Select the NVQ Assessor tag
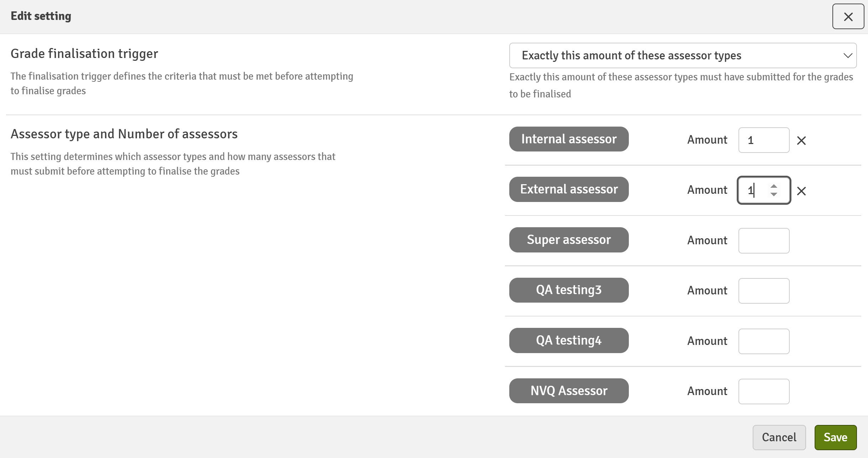This screenshot has width=868, height=458. (x=569, y=391)
